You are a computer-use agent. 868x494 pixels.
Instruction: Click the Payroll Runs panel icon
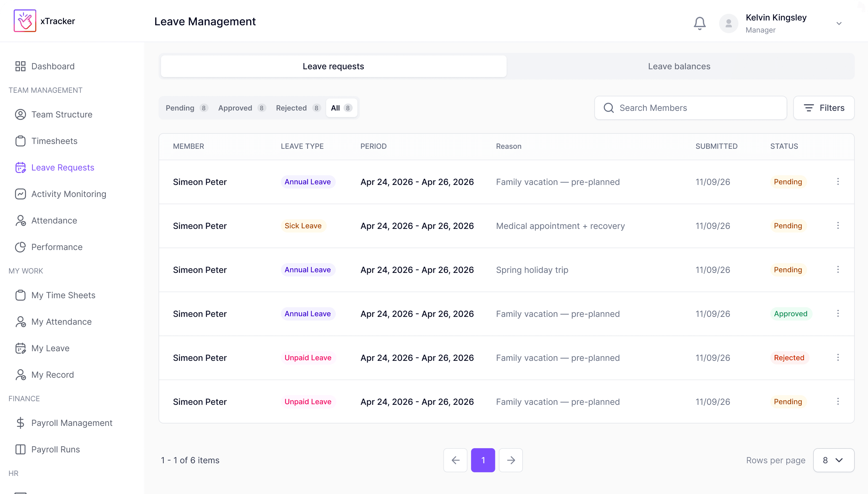click(x=20, y=449)
